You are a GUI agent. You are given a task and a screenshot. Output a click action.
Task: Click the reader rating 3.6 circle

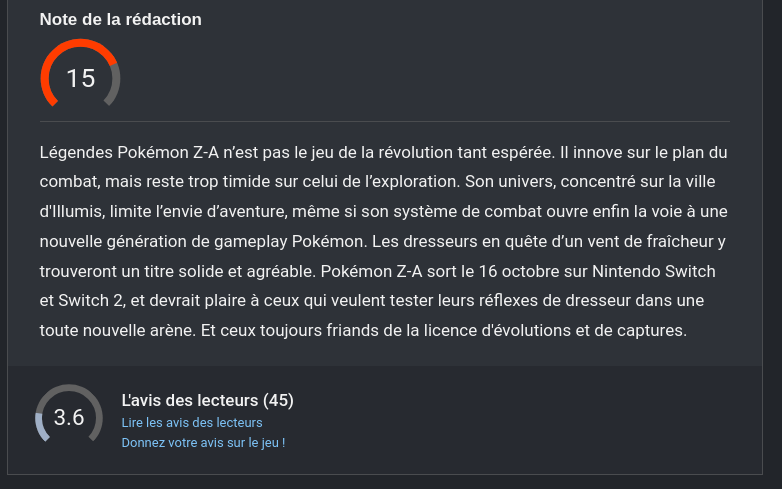68,417
